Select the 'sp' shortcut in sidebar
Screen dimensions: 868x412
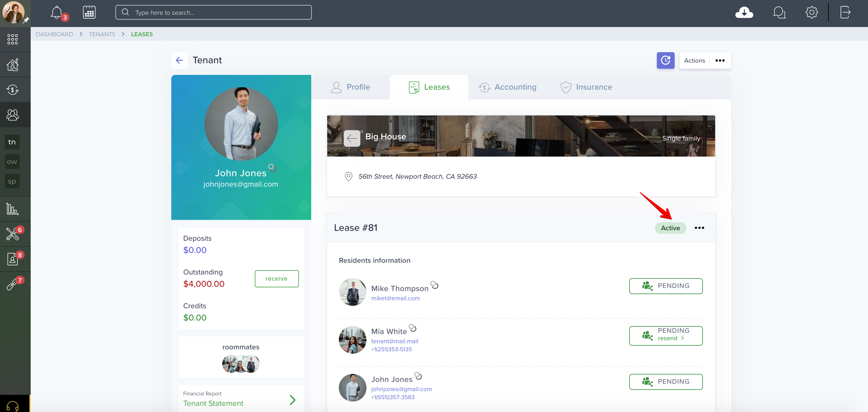(12, 181)
